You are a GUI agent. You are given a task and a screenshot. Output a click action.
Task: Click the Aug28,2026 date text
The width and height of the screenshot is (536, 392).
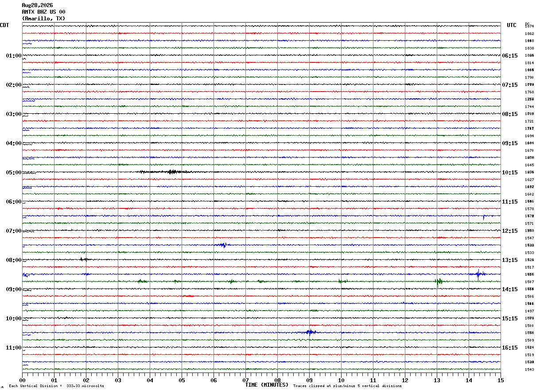(37, 5)
